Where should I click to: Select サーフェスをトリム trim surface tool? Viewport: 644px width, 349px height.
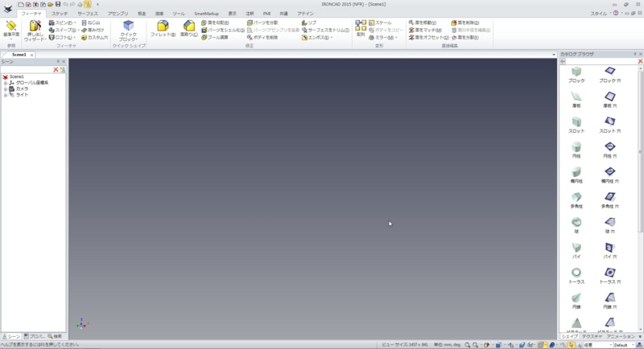[325, 30]
